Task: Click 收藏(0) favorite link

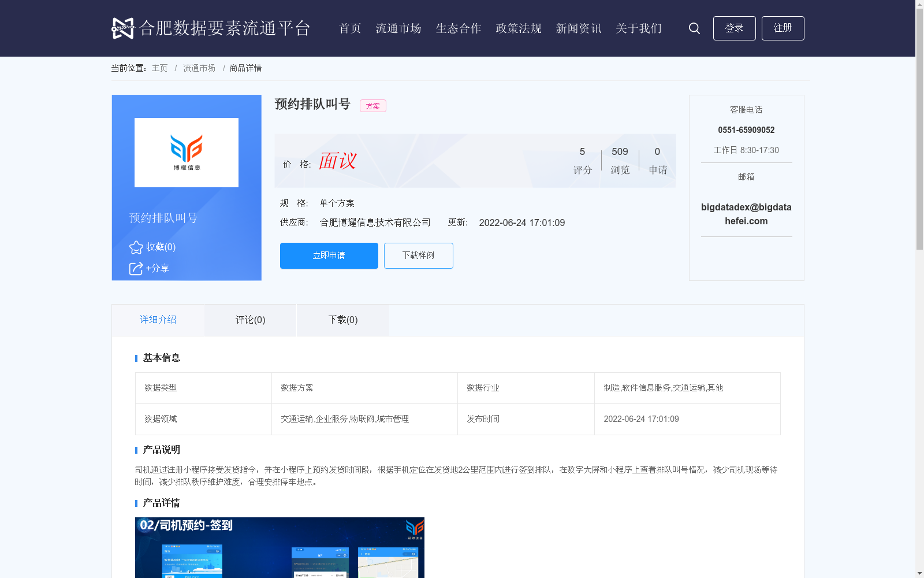Action: point(161,247)
